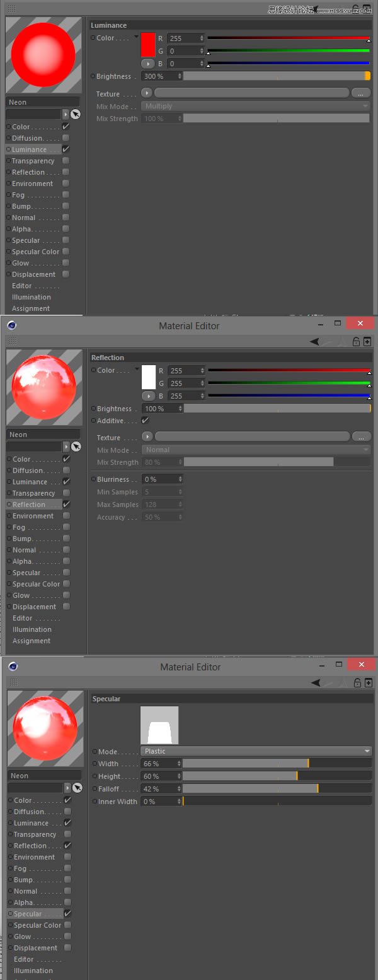Image resolution: width=378 pixels, height=980 pixels.
Task: Click the lock icon in the Reflection window
Action: 356,342
